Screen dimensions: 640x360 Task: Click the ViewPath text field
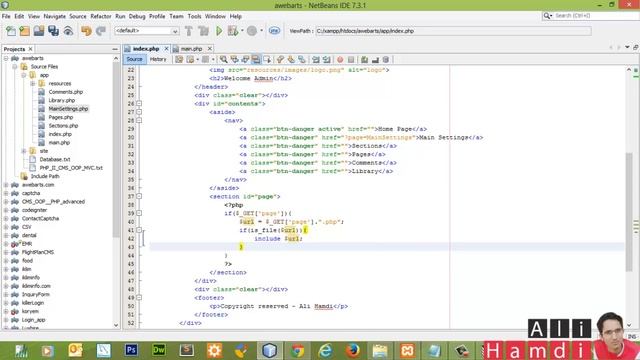(453, 31)
